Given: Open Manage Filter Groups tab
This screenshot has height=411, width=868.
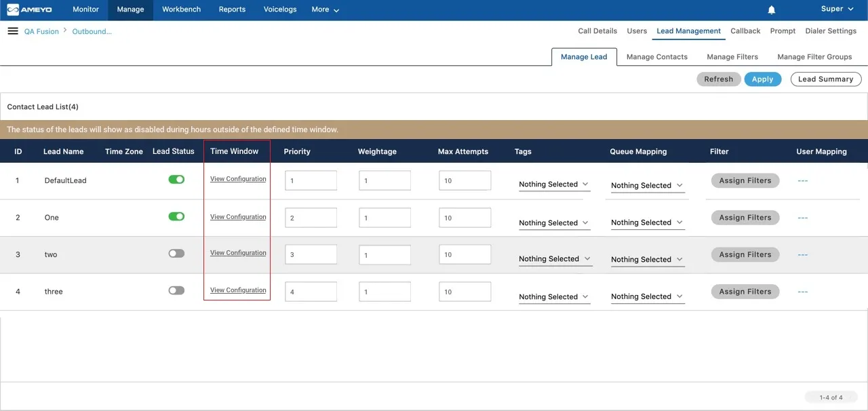Looking at the screenshot, I should [814, 57].
